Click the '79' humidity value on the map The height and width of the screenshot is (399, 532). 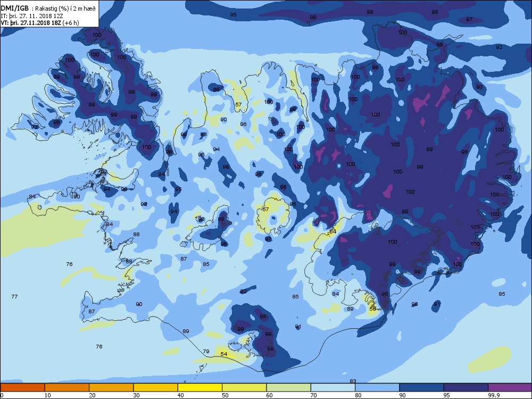point(206,352)
